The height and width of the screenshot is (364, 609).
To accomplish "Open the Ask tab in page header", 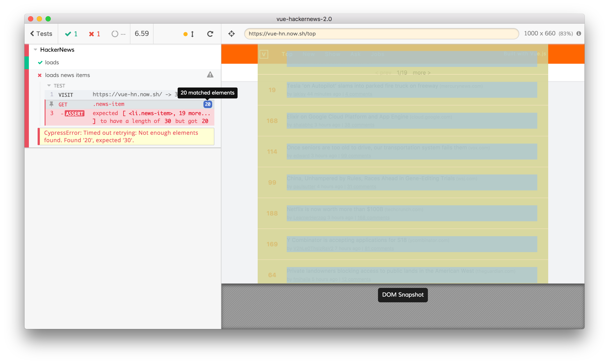I will (355, 54).
